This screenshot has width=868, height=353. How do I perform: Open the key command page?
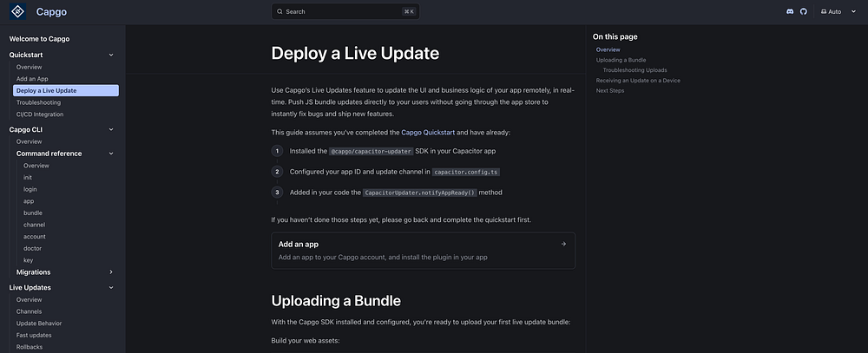[x=28, y=260]
